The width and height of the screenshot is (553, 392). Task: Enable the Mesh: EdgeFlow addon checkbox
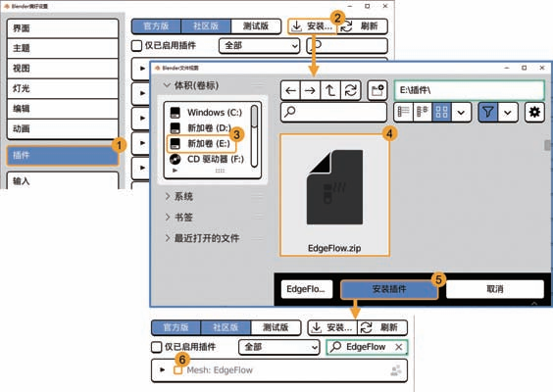tap(178, 370)
